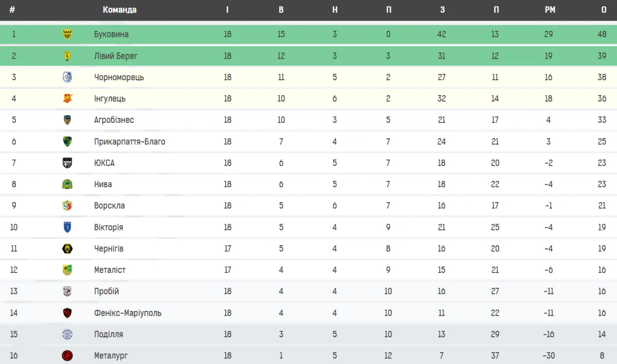Viewport: 617px width, 364px height.
Task: Click the Фенікс-Маріуполь team name
Action: click(x=128, y=313)
